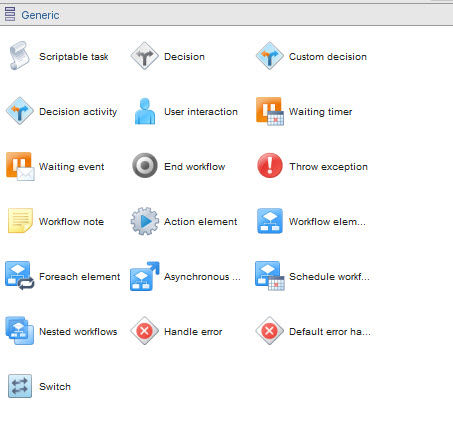Click the User interaction person icon
The width and height of the screenshot is (453, 439).
point(145,111)
